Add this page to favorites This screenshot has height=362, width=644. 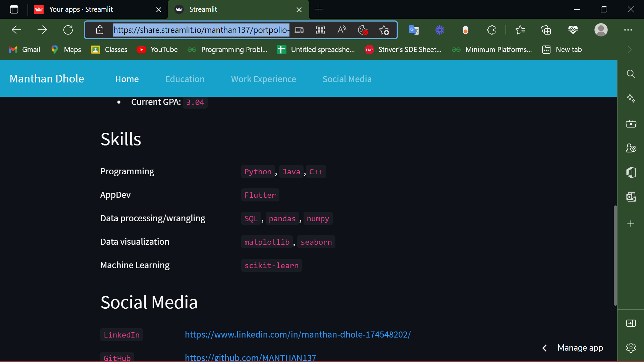click(384, 30)
